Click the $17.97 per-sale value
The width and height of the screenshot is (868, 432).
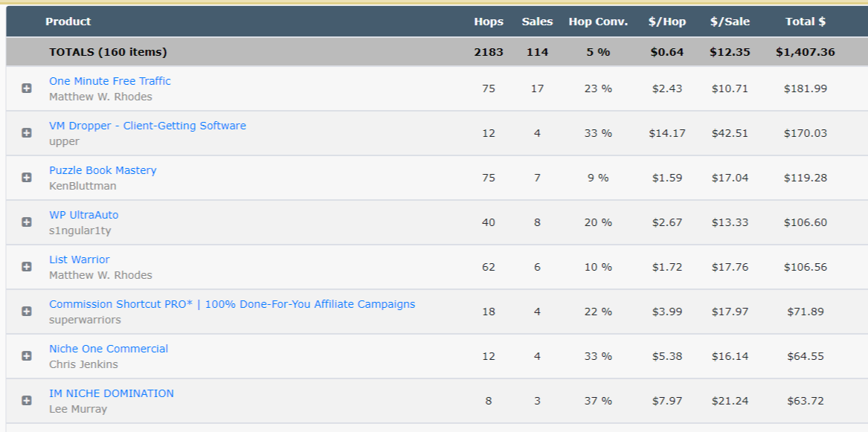pyautogui.click(x=730, y=312)
